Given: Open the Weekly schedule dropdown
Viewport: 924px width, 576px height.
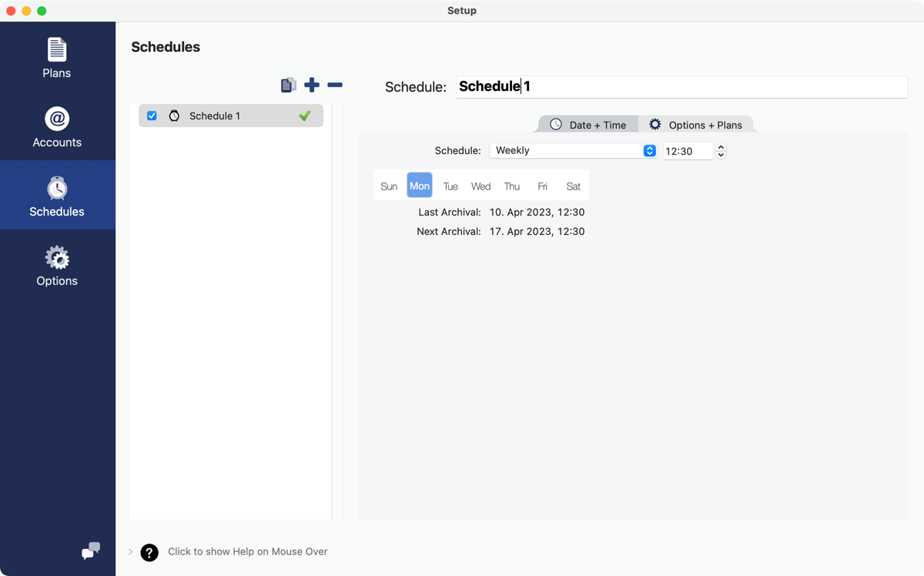Looking at the screenshot, I should 573,151.
